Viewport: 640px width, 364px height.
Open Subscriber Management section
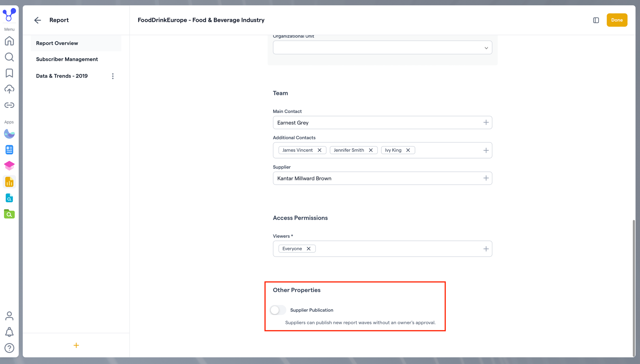pyautogui.click(x=67, y=59)
